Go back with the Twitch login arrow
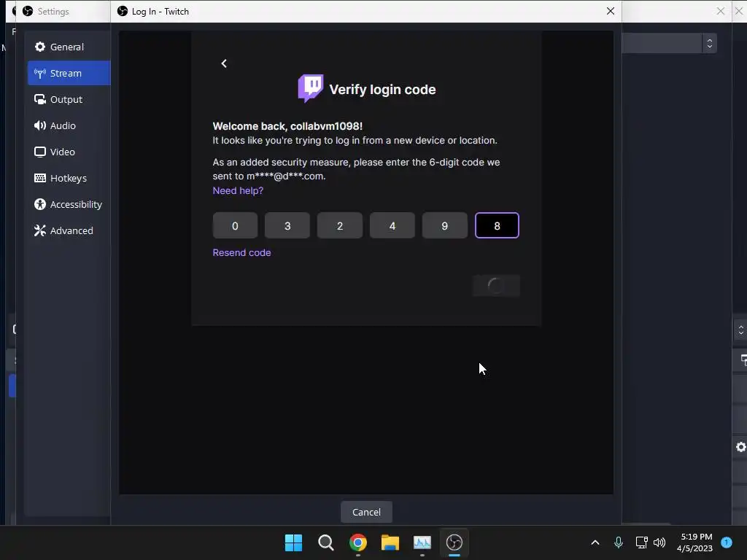This screenshot has height=560, width=747. pos(224,63)
